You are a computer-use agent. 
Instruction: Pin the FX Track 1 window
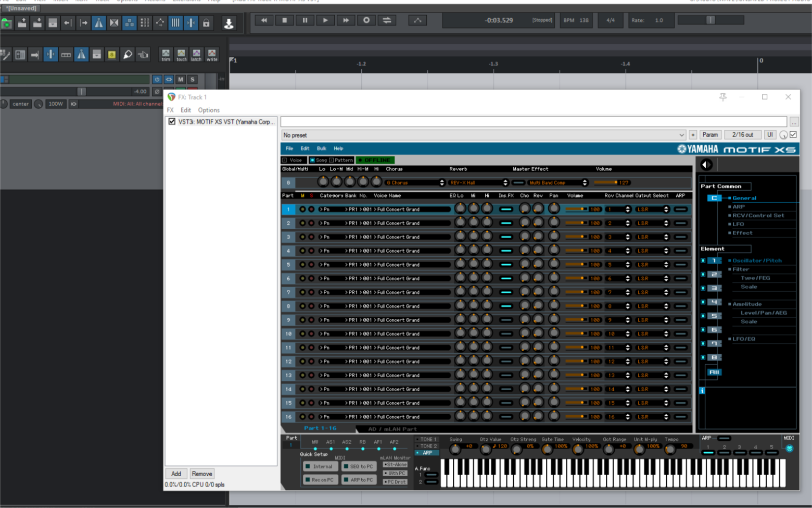[x=723, y=97]
